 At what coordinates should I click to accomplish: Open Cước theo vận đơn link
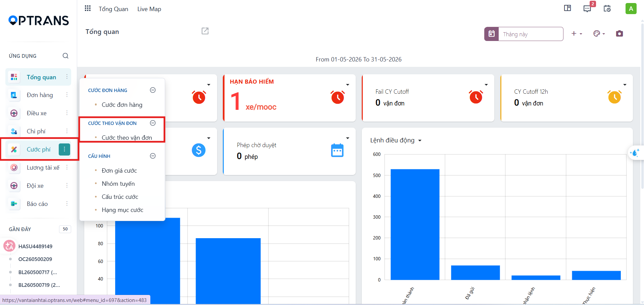[x=127, y=138]
